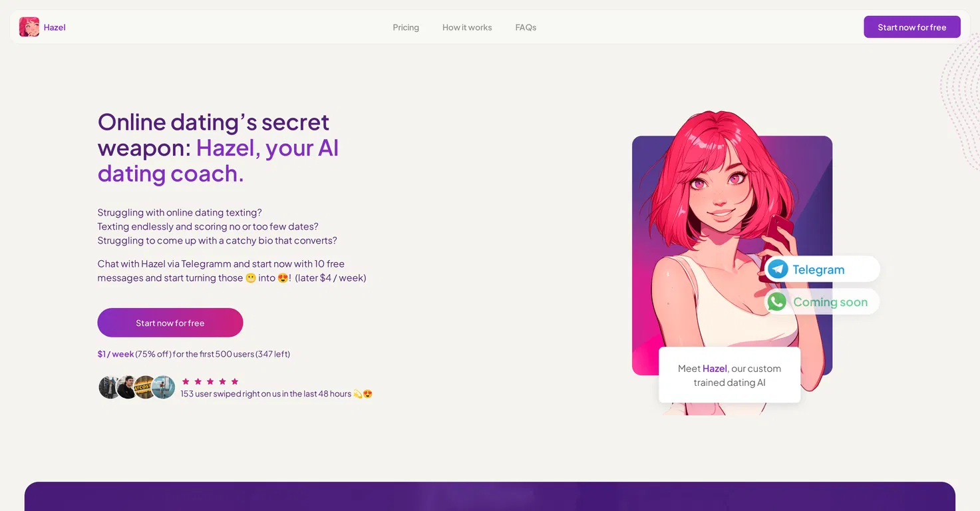
Task: Click the $1 / week discount text
Action: click(x=194, y=354)
